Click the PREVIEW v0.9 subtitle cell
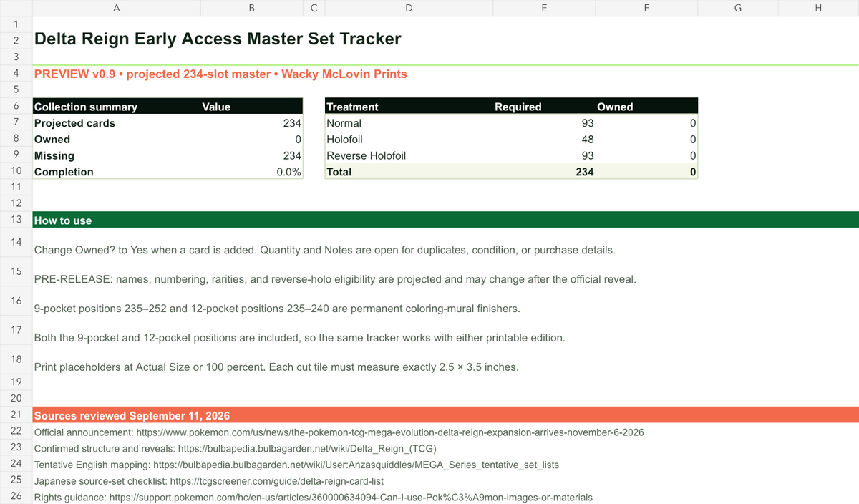 (x=220, y=74)
